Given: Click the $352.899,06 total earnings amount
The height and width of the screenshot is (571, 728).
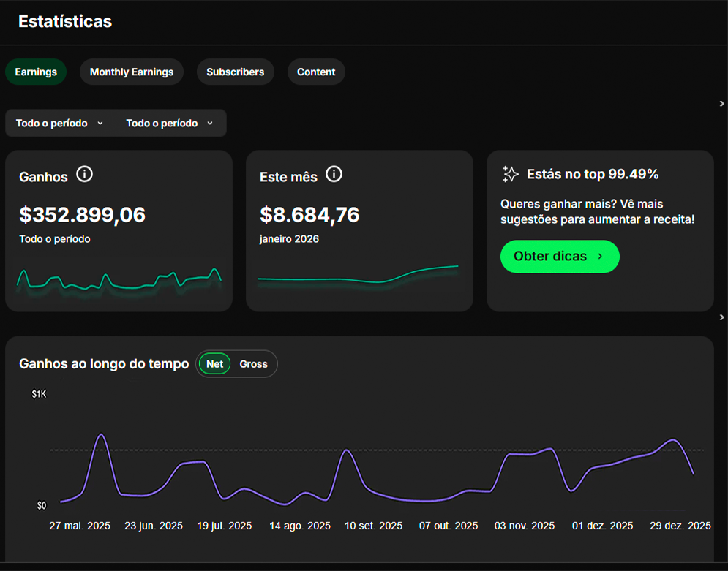Looking at the screenshot, I should pos(83,215).
